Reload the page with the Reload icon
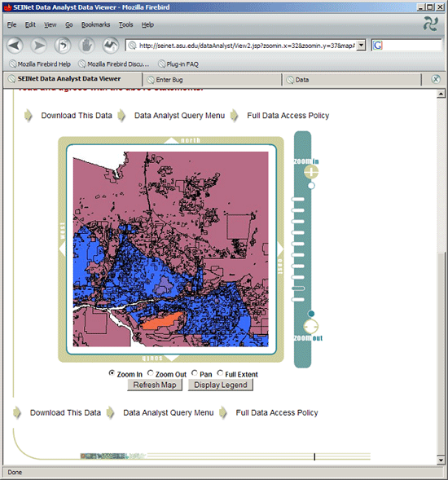448x480 pixels. (63, 46)
